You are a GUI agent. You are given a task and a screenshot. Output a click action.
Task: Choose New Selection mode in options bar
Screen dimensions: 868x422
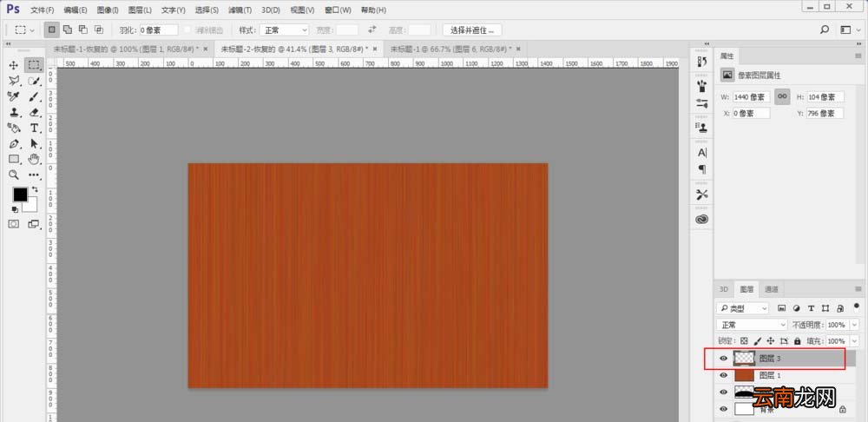pyautogui.click(x=51, y=30)
